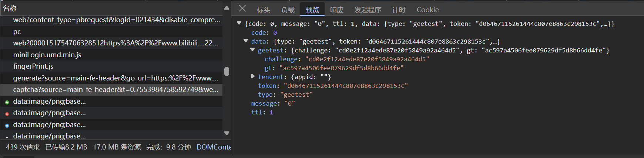Image resolution: width=644 pixels, height=158 pixels.
Task: Open the 发起程序 tab
Action: [368, 10]
